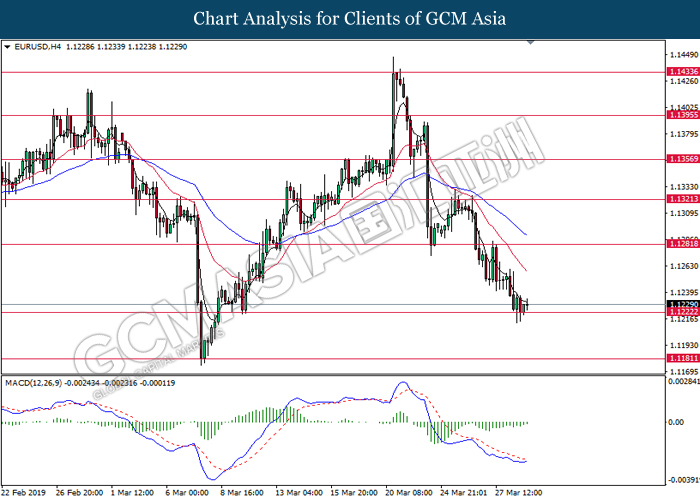700x500 pixels.
Task: Click the 6 Mar 00:00 time label
Action: click(x=187, y=493)
